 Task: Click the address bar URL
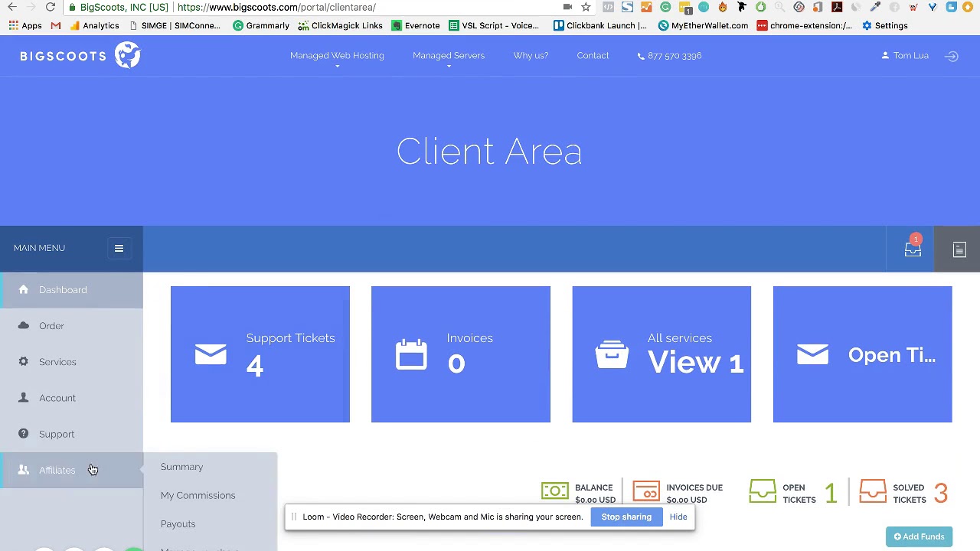tap(276, 7)
